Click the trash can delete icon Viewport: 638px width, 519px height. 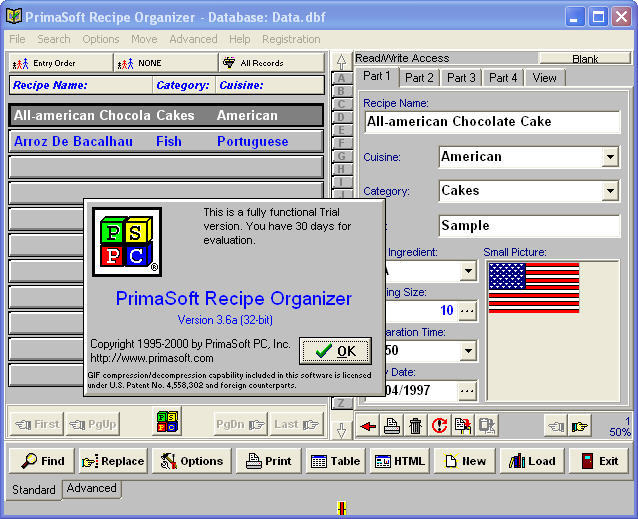(x=415, y=426)
